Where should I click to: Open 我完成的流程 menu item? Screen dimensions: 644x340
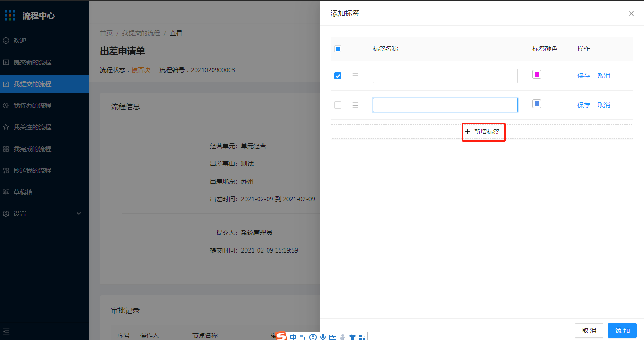45,149
